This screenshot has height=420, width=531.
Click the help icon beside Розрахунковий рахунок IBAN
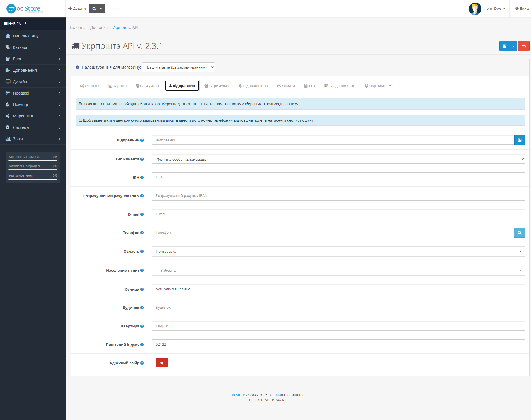pyautogui.click(x=142, y=196)
